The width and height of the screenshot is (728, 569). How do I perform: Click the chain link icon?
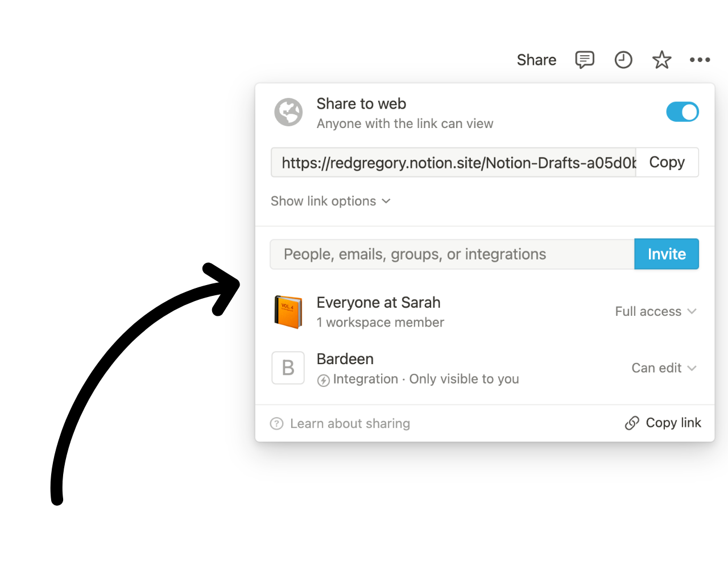(632, 423)
